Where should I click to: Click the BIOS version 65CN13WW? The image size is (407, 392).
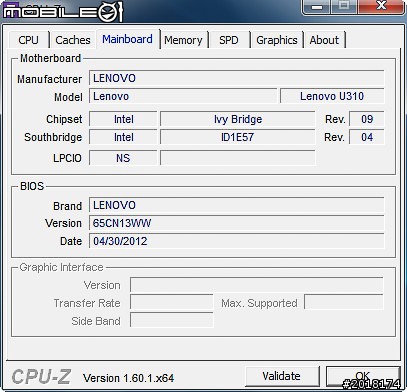pyautogui.click(x=237, y=223)
